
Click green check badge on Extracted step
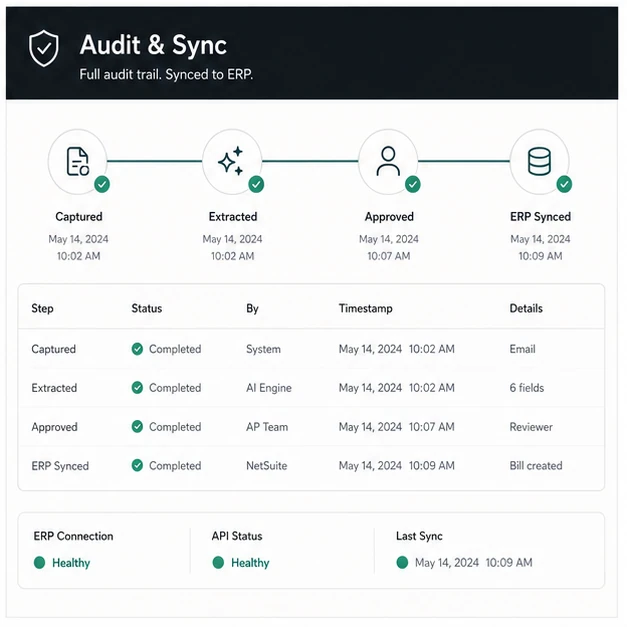tap(256, 184)
